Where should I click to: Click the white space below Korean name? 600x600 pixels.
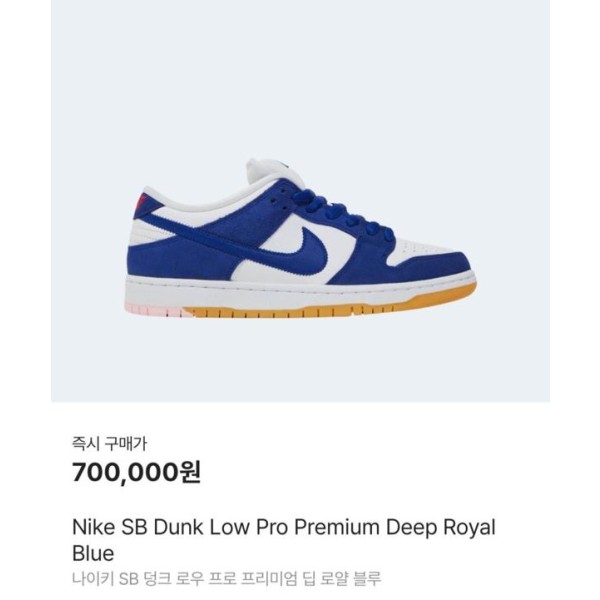(300, 594)
